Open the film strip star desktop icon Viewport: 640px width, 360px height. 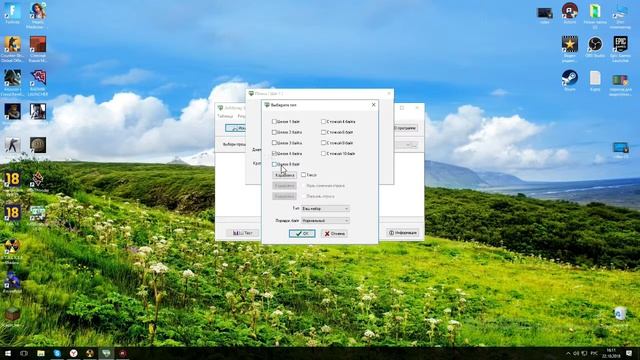click(569, 48)
